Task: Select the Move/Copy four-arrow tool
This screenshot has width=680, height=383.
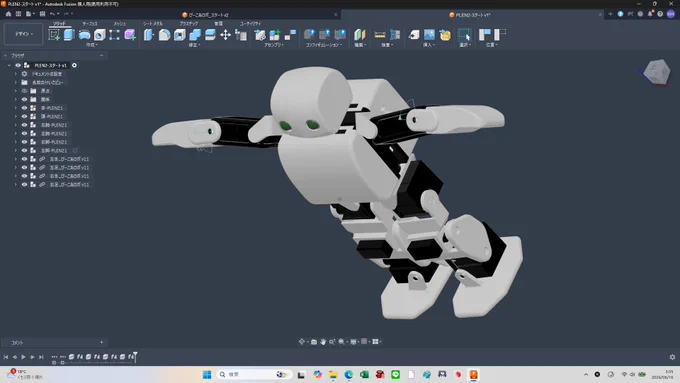Action: pos(226,35)
